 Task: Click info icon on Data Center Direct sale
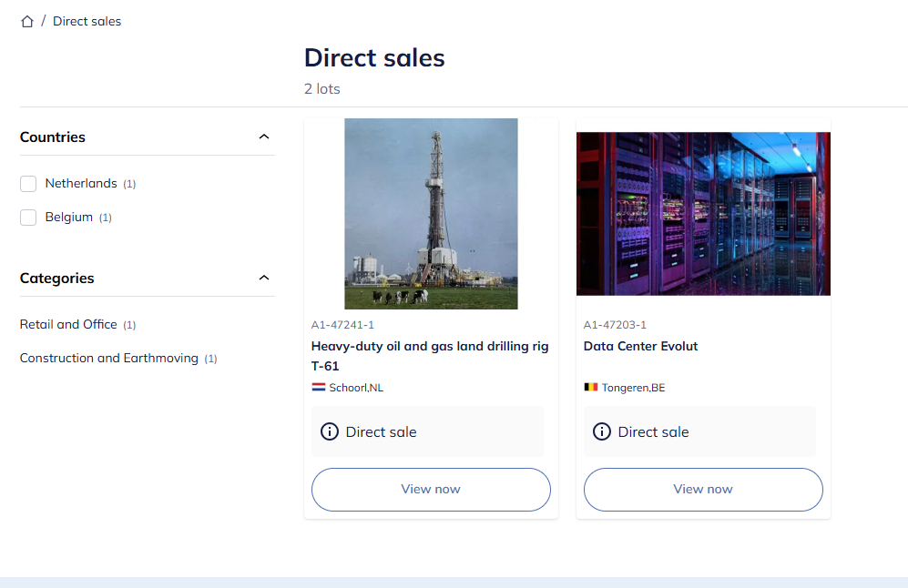click(602, 431)
